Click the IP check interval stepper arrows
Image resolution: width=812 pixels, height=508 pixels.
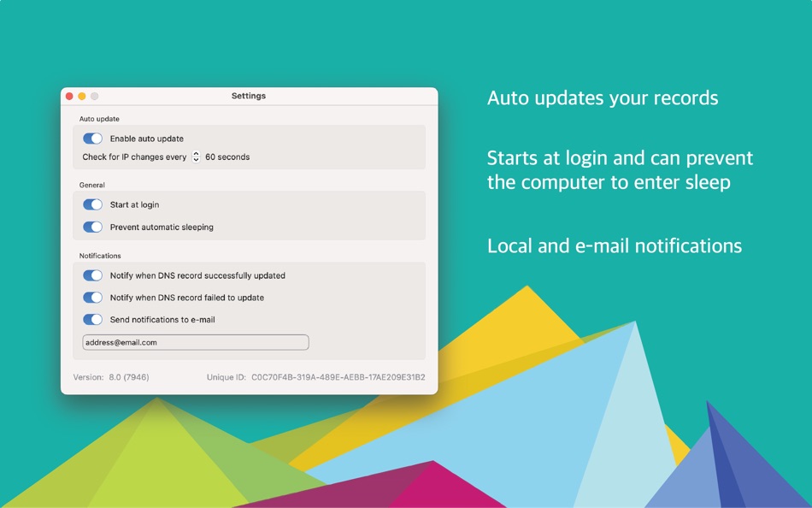(196, 157)
